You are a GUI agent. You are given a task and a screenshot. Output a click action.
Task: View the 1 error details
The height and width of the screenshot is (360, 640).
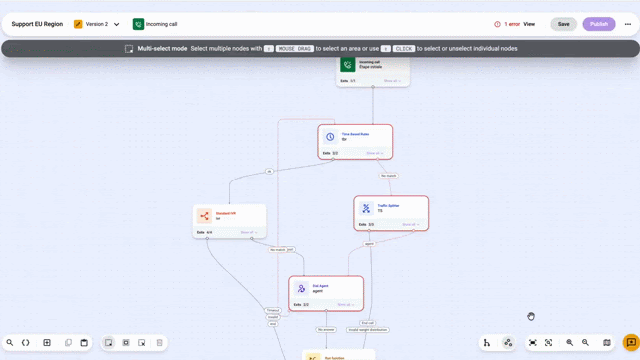point(529,24)
